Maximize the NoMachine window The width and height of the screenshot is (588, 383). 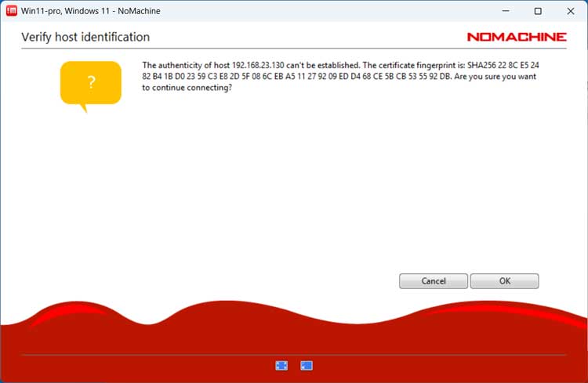click(538, 11)
